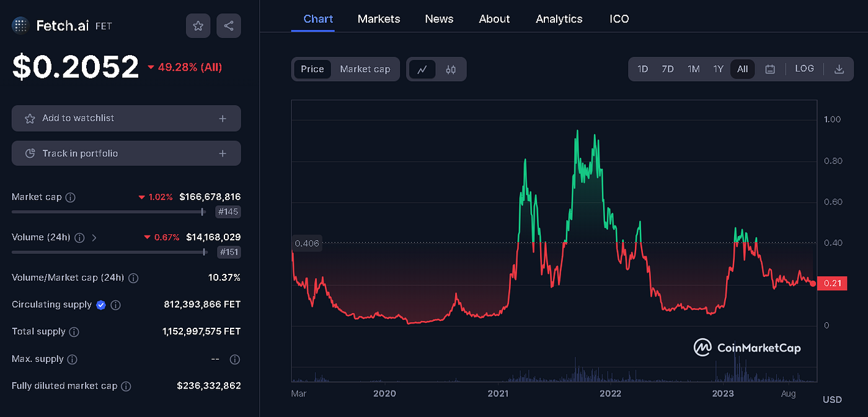Image resolution: width=868 pixels, height=417 pixels.
Task: Set chart range to 1D
Action: click(643, 69)
